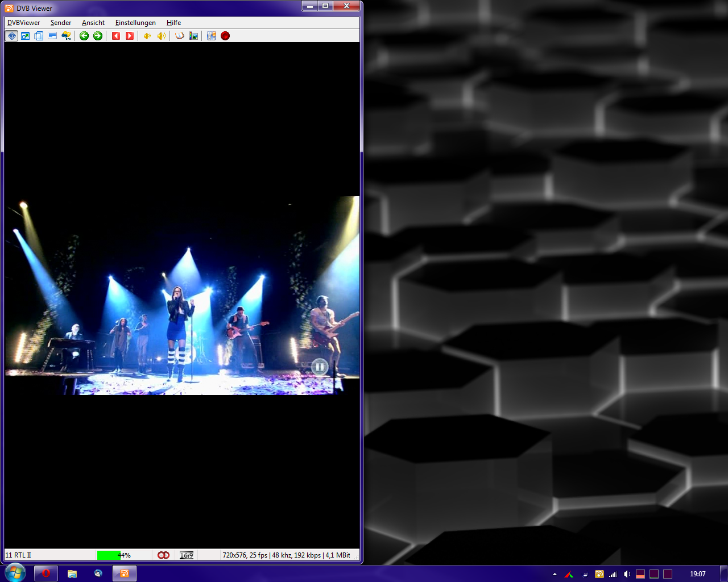728x582 pixels.
Task: Click the overlapping pages toolbar icon
Action: tap(39, 36)
